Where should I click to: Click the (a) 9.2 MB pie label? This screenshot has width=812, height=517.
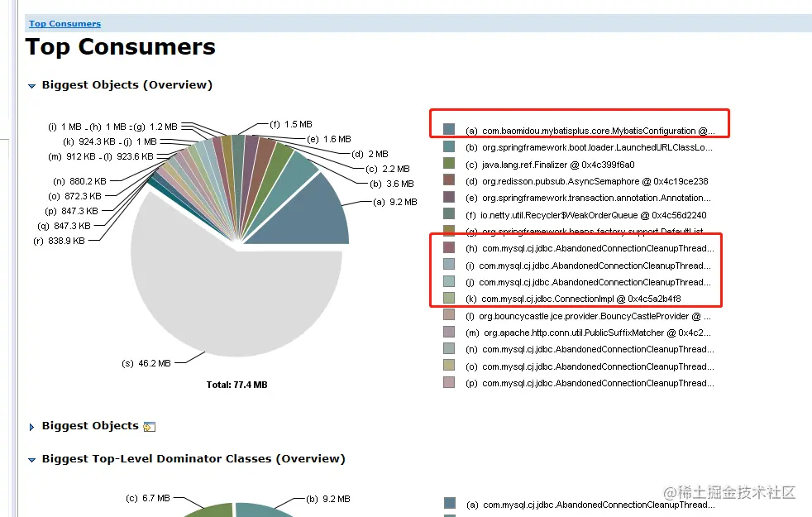click(394, 202)
